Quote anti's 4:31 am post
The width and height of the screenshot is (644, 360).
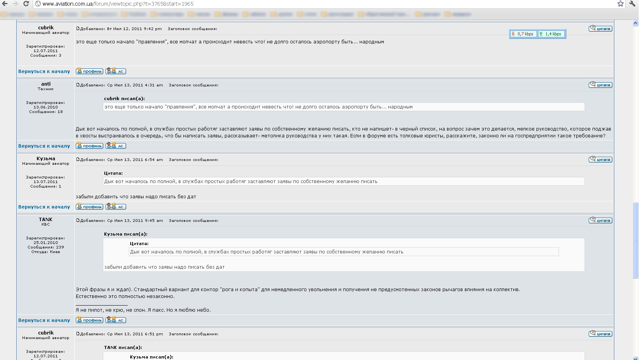pyautogui.click(x=600, y=85)
